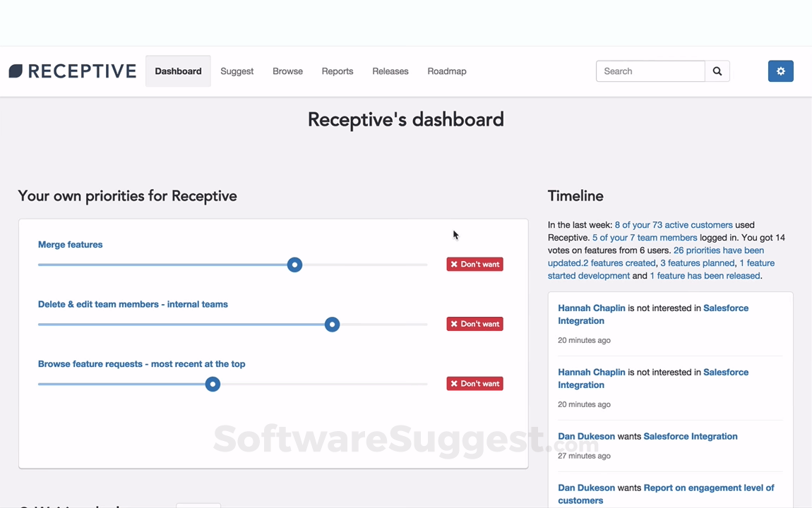Click the Receptive logo
The image size is (812, 508).
(x=71, y=71)
